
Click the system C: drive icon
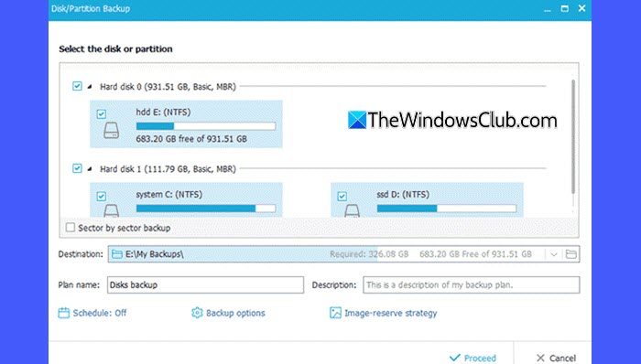111,211
